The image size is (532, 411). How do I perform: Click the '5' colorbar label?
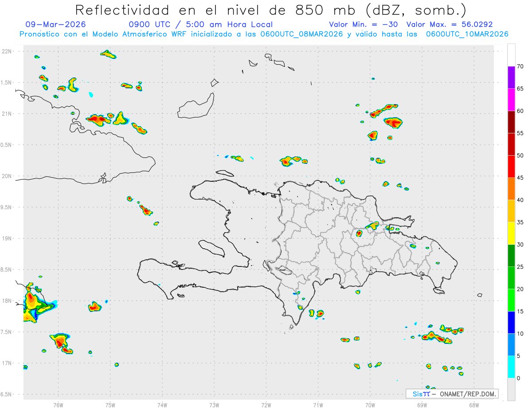(x=518, y=356)
